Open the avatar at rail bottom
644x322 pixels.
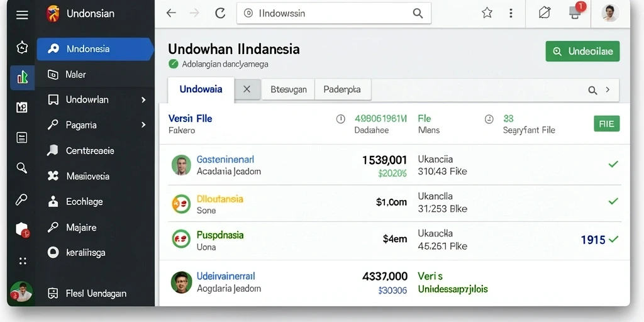pyautogui.click(x=21, y=292)
